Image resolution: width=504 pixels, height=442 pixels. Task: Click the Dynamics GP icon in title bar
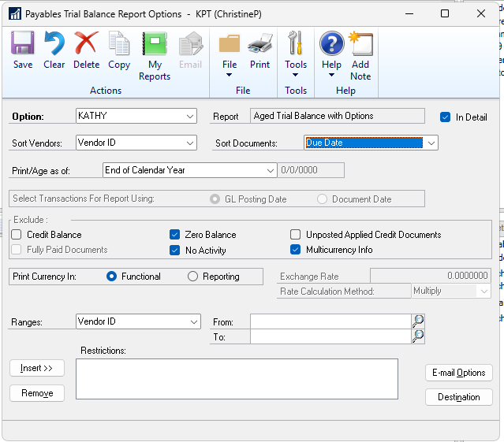pos(15,14)
